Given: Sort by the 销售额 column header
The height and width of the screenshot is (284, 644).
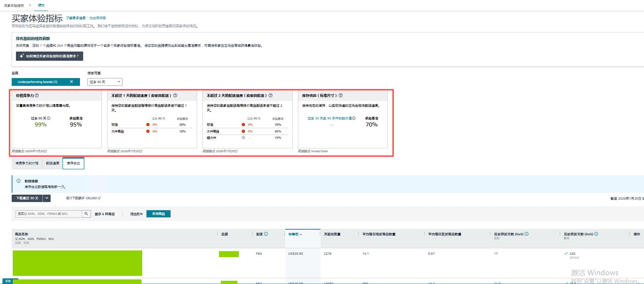Looking at the screenshot, I should click(295, 234).
